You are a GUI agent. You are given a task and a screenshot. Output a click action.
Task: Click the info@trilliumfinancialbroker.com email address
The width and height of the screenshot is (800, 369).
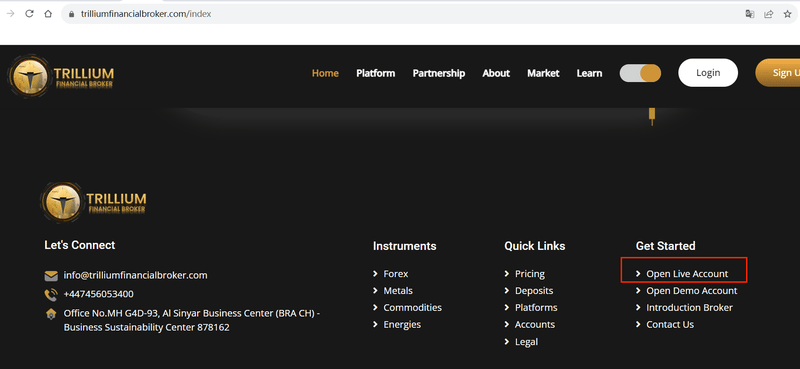click(x=135, y=276)
